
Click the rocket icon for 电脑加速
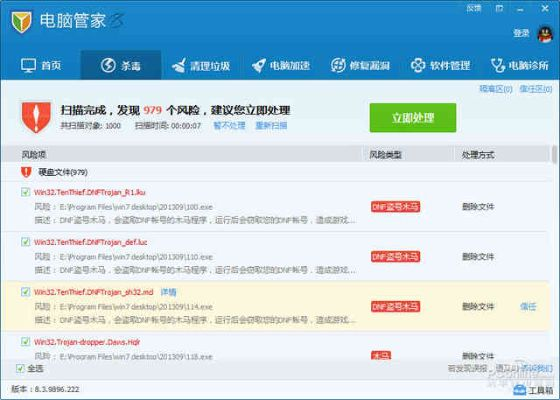[259, 65]
